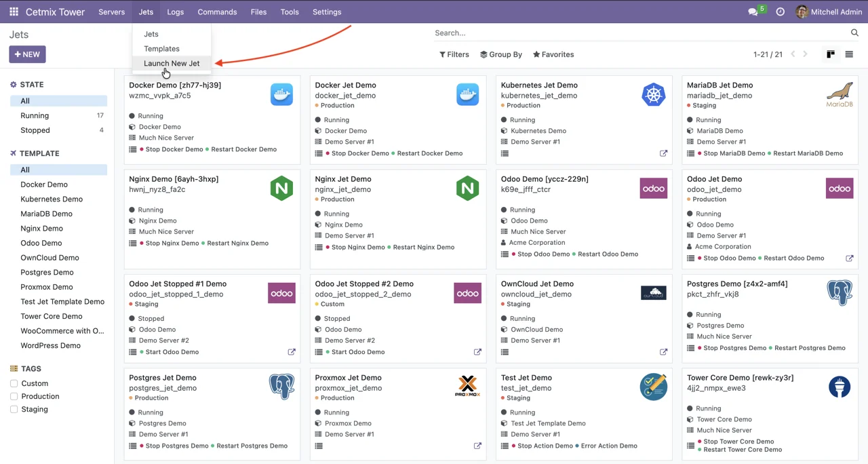Click the clock activities icon
The height and width of the screenshot is (464, 868).
(780, 12)
